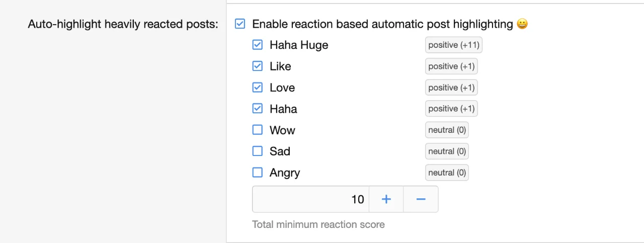This screenshot has width=644, height=243.
Task: Enable the Wow reaction checkbox
Action: pyautogui.click(x=257, y=130)
